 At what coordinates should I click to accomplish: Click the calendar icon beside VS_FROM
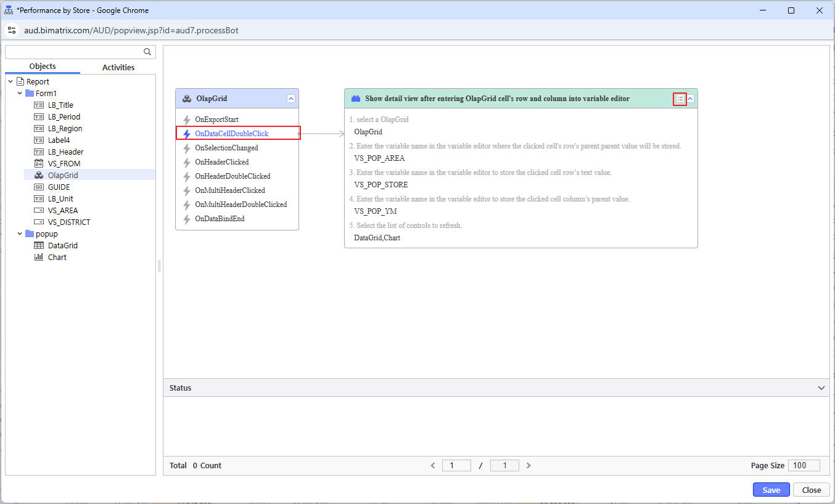[x=38, y=164]
